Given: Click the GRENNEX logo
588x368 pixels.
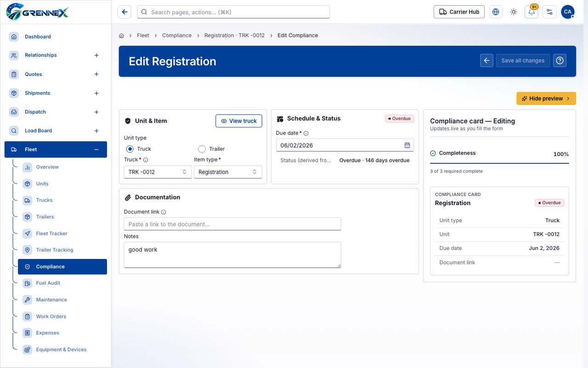Looking at the screenshot, I should 38,11.
